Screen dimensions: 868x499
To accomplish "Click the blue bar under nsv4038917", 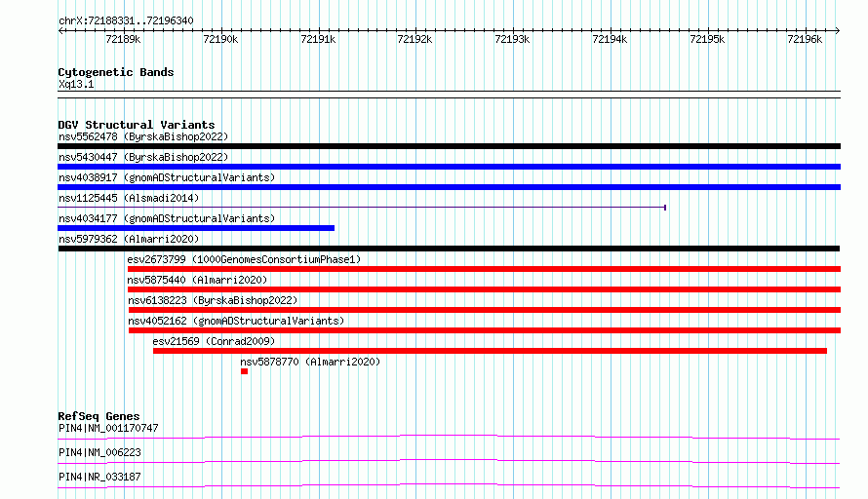I will [x=449, y=187].
